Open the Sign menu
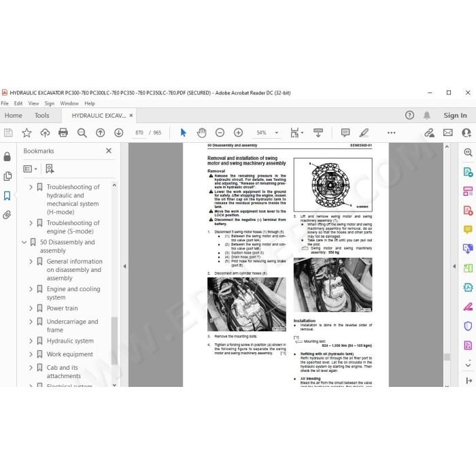This screenshot has width=476, height=476. point(50,103)
